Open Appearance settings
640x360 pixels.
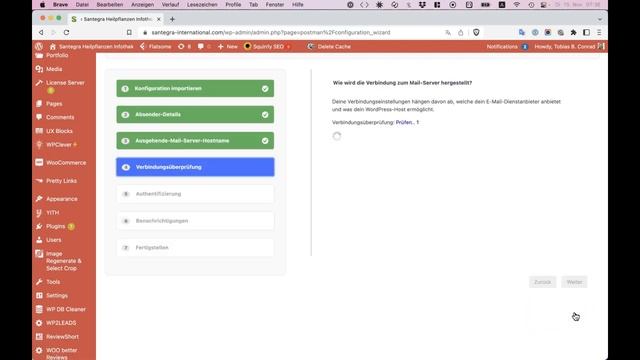(x=61, y=199)
